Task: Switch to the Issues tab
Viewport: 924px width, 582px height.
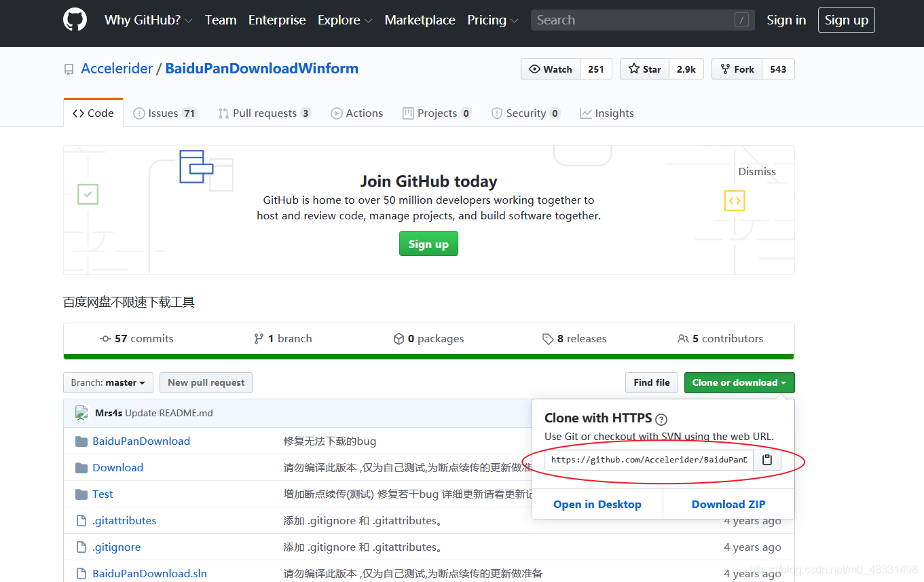Action: tap(165, 113)
